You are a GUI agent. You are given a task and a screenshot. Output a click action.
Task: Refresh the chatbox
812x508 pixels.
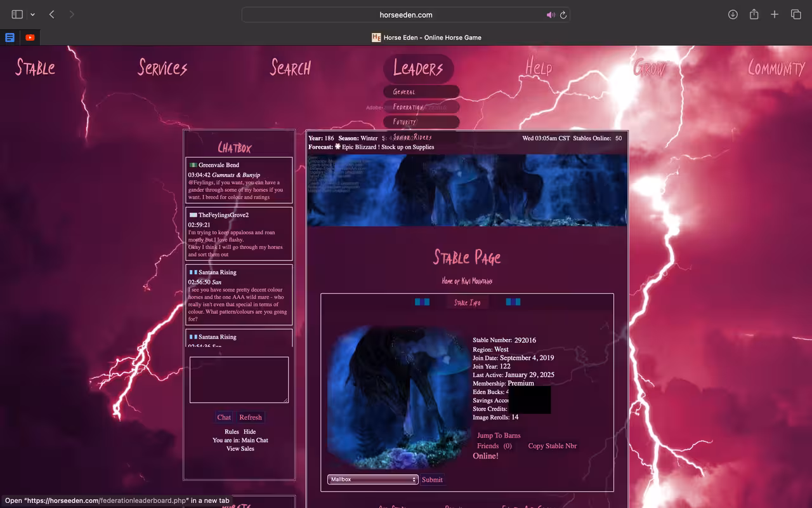pos(251,417)
